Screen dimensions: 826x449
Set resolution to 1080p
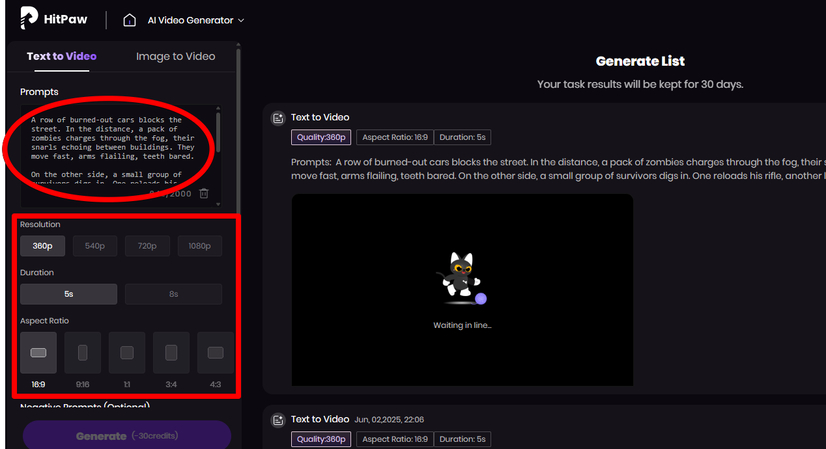click(x=200, y=246)
